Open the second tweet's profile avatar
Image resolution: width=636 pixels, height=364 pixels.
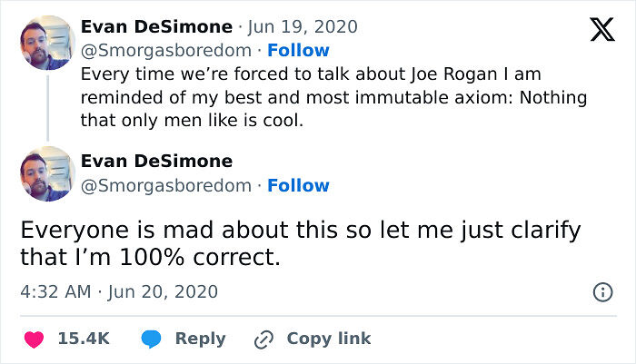46,173
